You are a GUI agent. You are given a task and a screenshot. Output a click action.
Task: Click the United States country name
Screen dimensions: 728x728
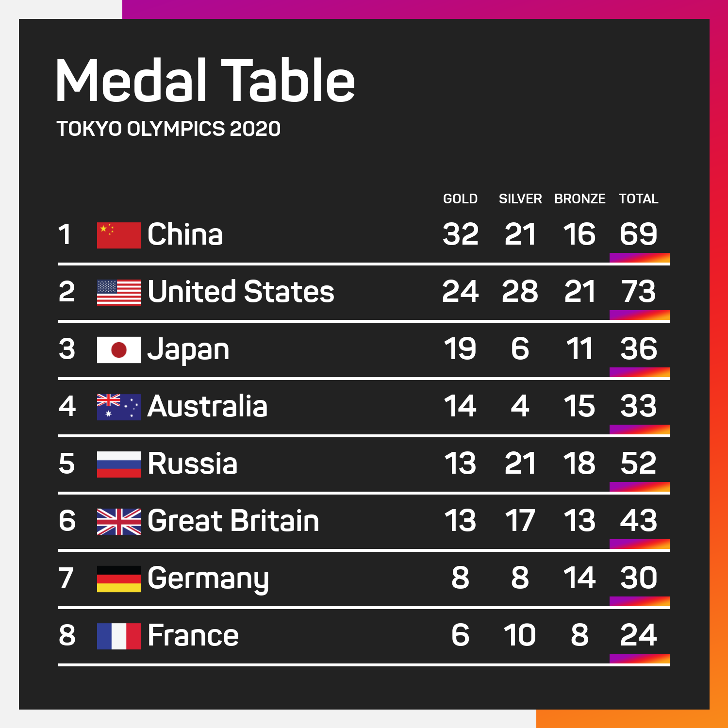241,292
